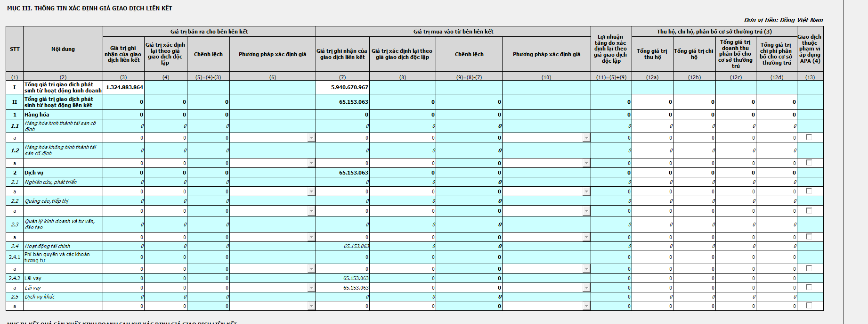Viewport: 868px width, 324px height.
Task: Toggle APA checkbox under Quảng cáo, tiếp thị
Action: pyautogui.click(x=809, y=210)
